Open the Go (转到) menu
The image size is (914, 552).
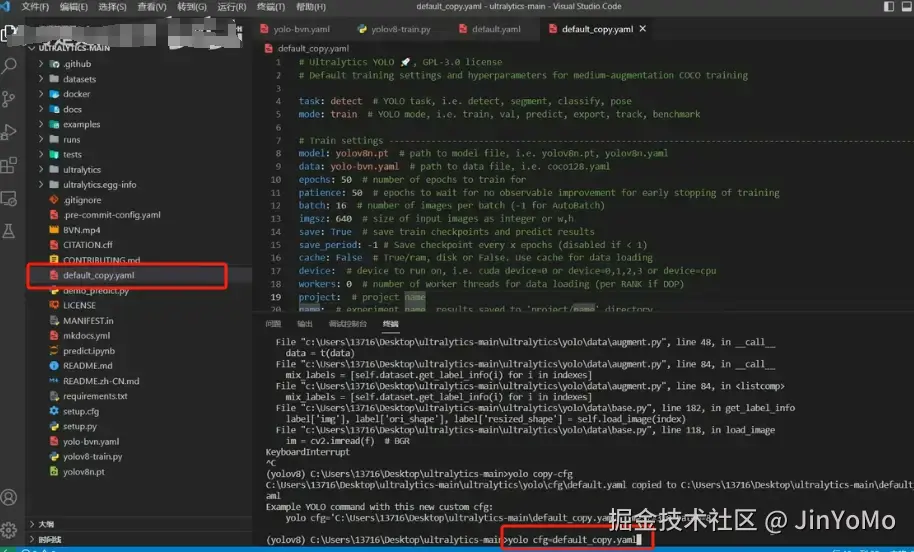[192, 7]
